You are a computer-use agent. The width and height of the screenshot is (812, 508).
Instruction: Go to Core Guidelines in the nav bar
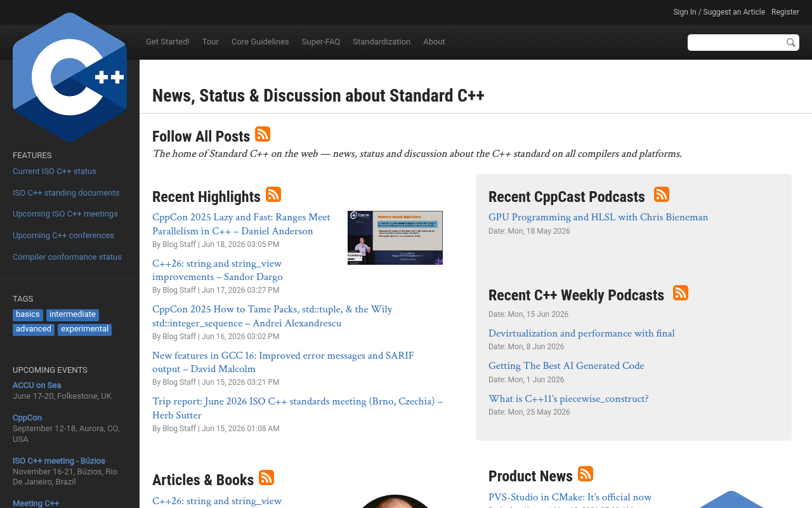coord(260,42)
